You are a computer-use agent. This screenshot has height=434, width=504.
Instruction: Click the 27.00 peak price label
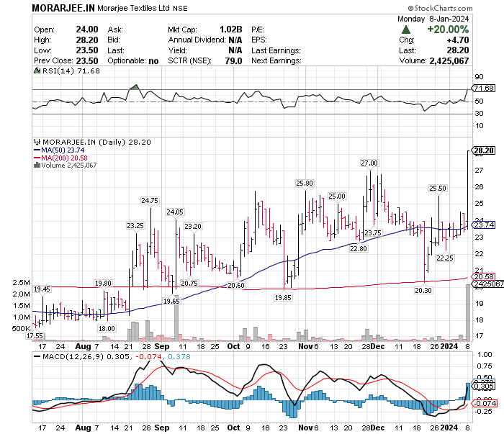[x=369, y=163]
